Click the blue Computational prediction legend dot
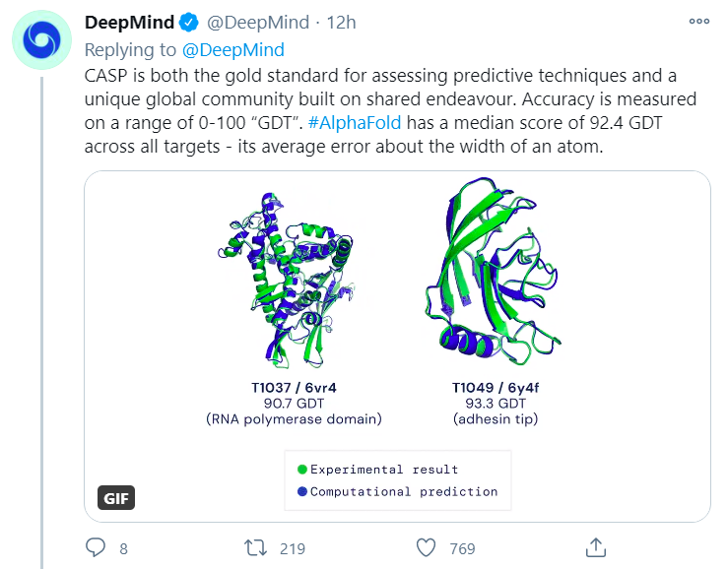The height and width of the screenshot is (569, 728). [x=302, y=491]
